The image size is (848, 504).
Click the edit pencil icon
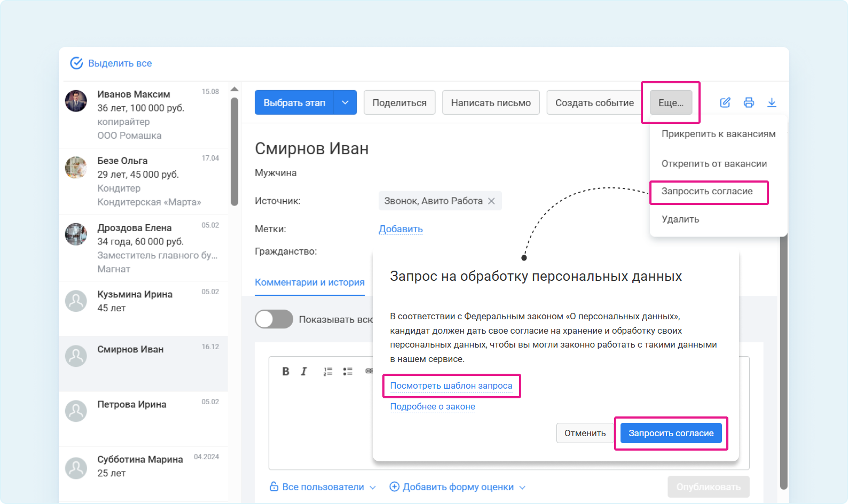coord(725,103)
